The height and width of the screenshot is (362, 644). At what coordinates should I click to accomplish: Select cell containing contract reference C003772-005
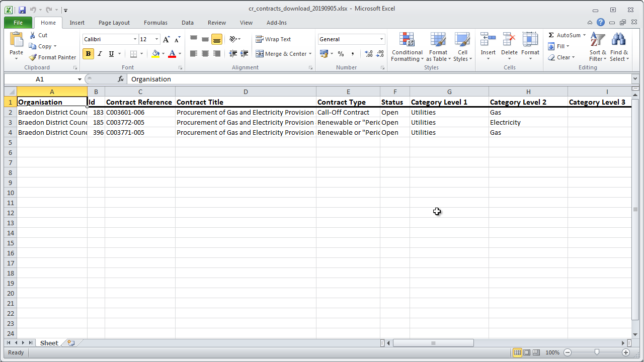(x=140, y=123)
